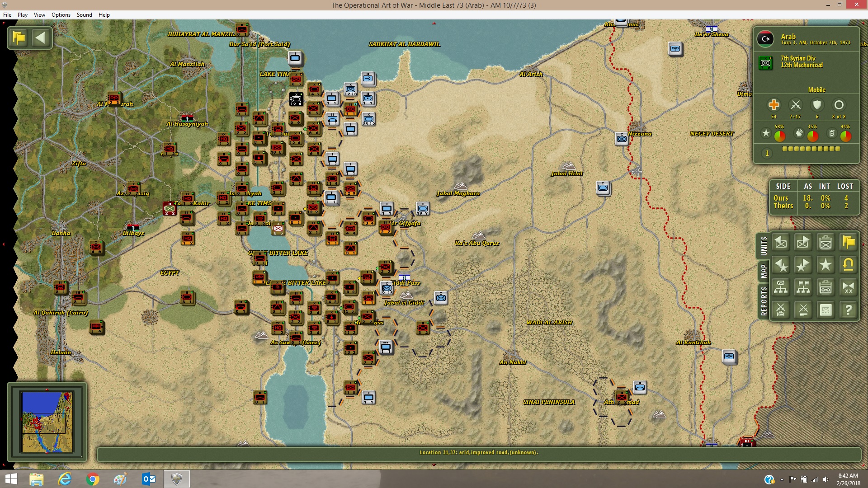The width and height of the screenshot is (868, 488).
Task: Click the yellow flags end-turn icon in Units panel
Action: (x=849, y=243)
